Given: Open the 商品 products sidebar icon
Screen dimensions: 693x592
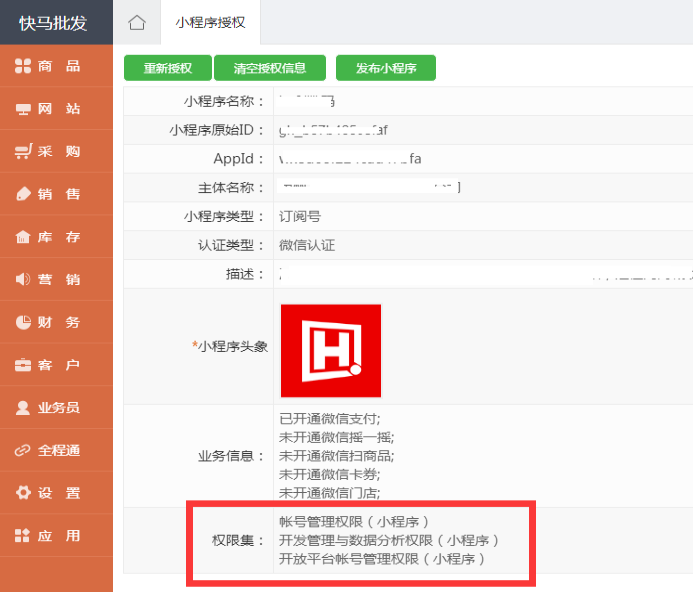Looking at the screenshot, I should pos(23,66).
